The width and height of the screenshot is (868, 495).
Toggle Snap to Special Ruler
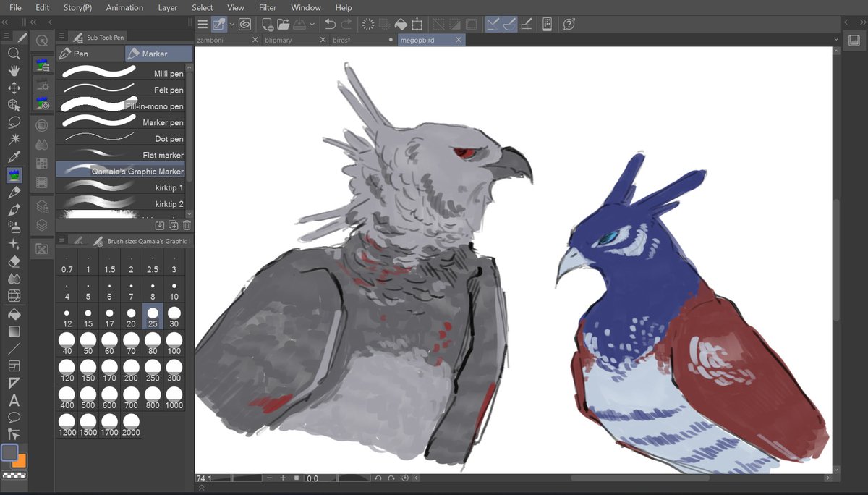[x=509, y=24]
